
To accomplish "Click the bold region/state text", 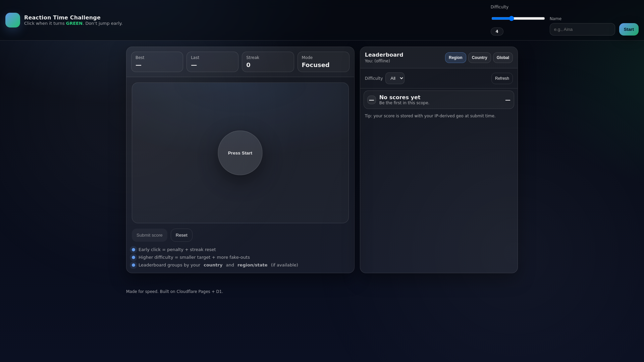I will [x=253, y=265].
